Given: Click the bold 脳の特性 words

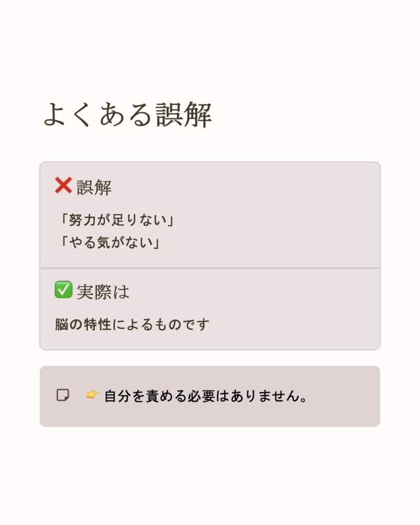Looking at the screenshot, I should 83,325.
